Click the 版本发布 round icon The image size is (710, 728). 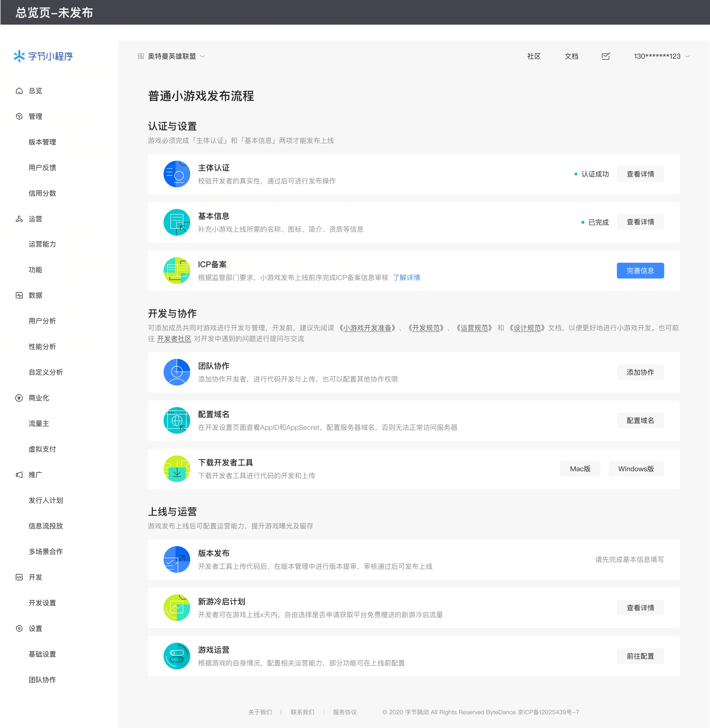[177, 559]
